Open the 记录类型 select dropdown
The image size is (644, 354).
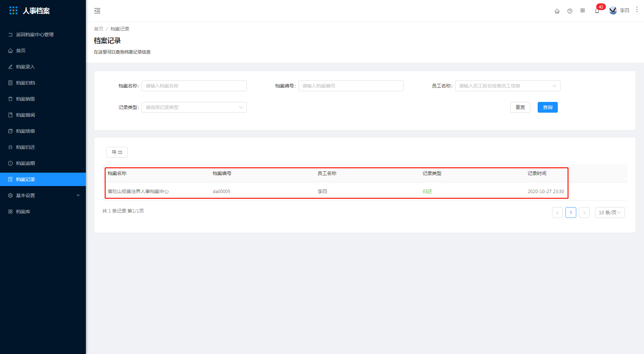point(194,107)
